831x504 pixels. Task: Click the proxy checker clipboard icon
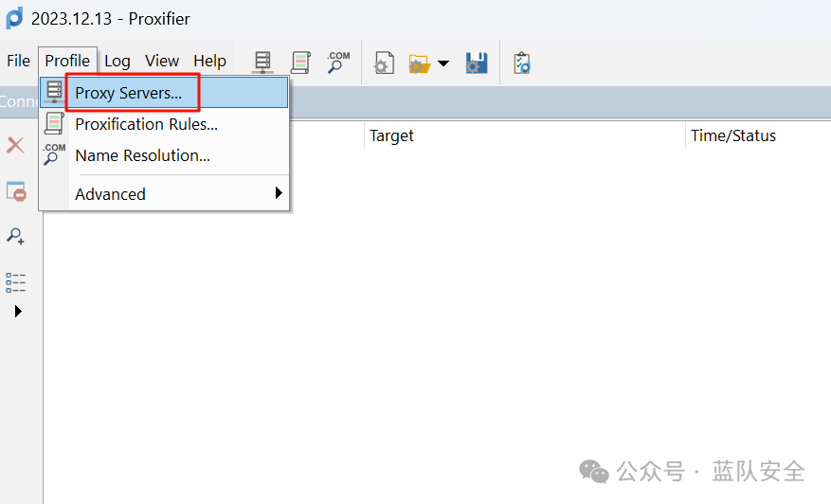(522, 63)
